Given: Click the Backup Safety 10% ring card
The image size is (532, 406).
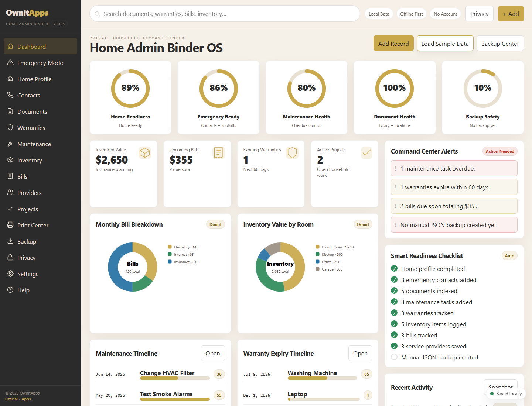Looking at the screenshot, I should [483, 97].
